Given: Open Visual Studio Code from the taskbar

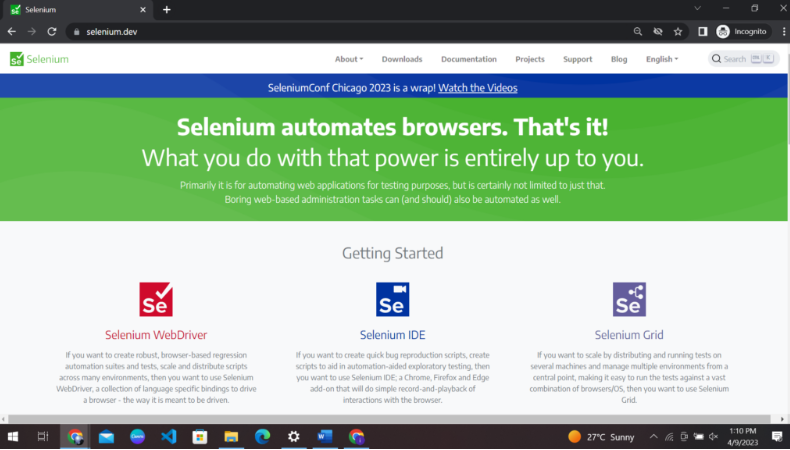Looking at the screenshot, I should [x=168, y=437].
